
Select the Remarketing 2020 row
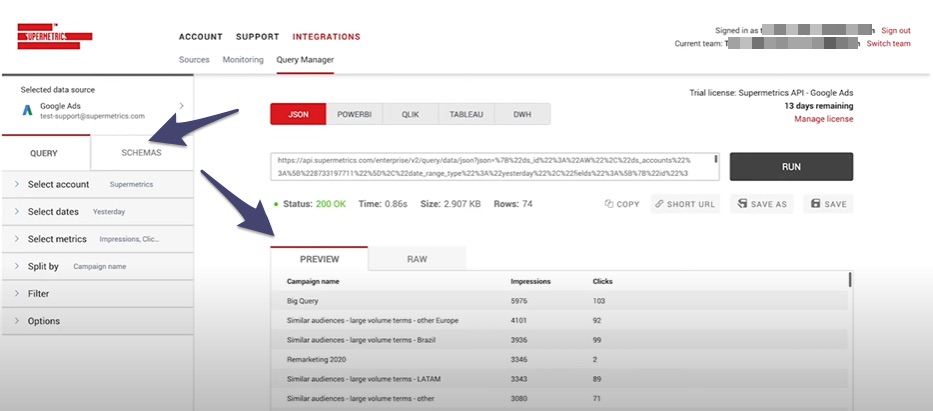pyautogui.click(x=559, y=359)
